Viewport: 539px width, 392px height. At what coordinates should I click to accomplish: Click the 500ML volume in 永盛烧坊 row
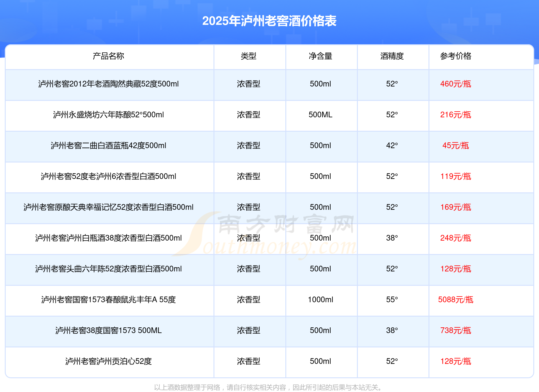[320, 115]
